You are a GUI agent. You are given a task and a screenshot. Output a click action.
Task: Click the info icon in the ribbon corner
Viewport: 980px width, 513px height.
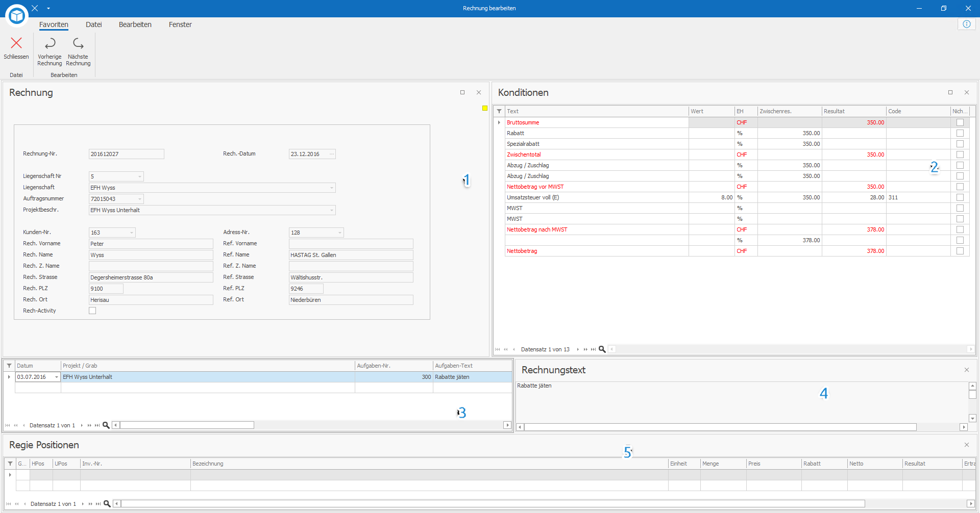[967, 24]
